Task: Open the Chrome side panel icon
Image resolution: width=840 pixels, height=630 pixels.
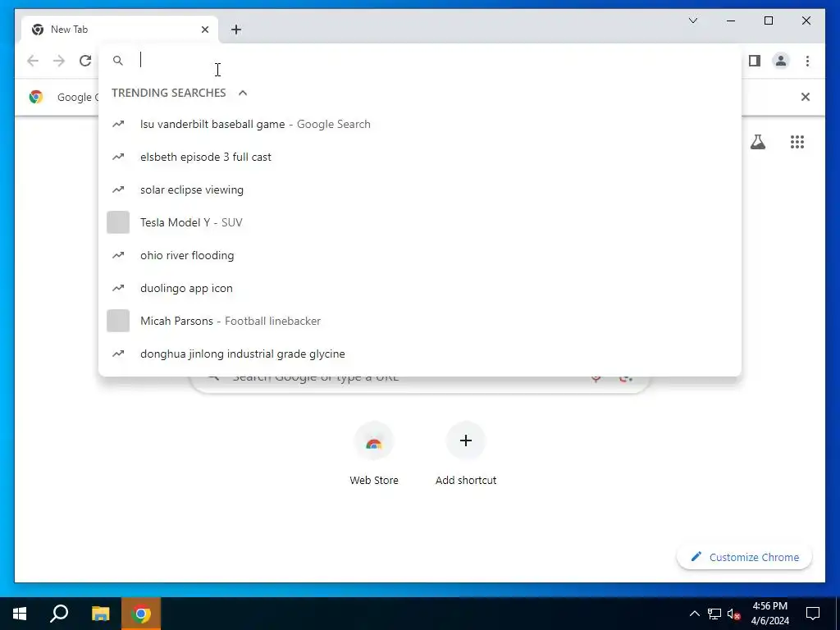Action: tap(755, 61)
